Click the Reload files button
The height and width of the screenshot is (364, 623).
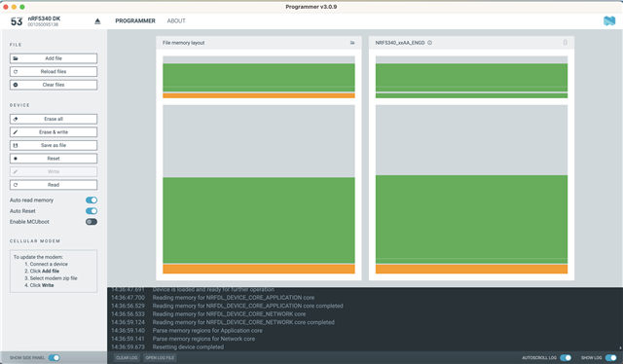[54, 71]
